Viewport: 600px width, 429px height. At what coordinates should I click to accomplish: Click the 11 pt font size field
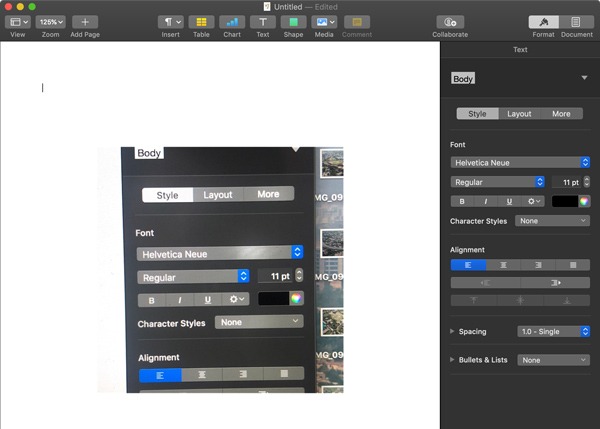point(567,183)
